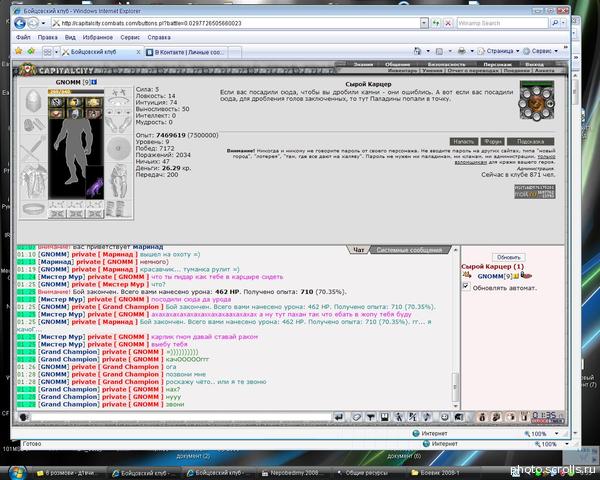This screenshot has height=480, width=600.
Task: Click the smiley emoticons icon in chat bar
Action: tap(444, 417)
